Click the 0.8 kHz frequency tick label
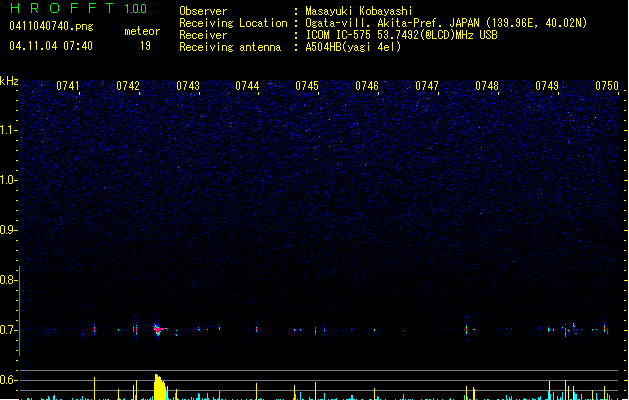 (x=9, y=280)
